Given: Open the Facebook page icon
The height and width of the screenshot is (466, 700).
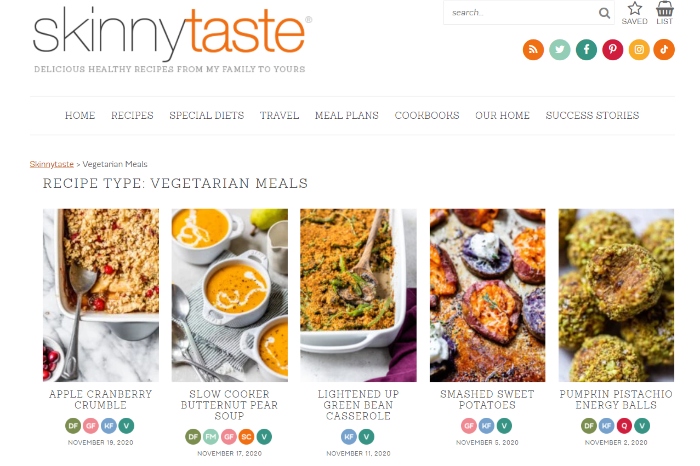Looking at the screenshot, I should (586, 50).
